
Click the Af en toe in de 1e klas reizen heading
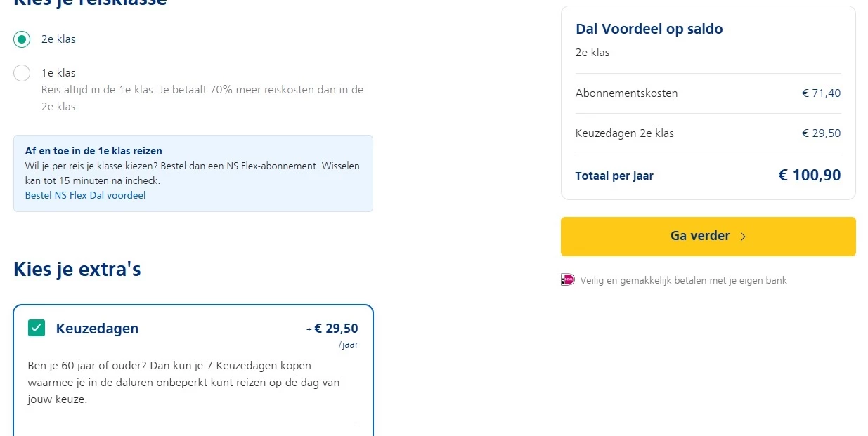[93, 151]
